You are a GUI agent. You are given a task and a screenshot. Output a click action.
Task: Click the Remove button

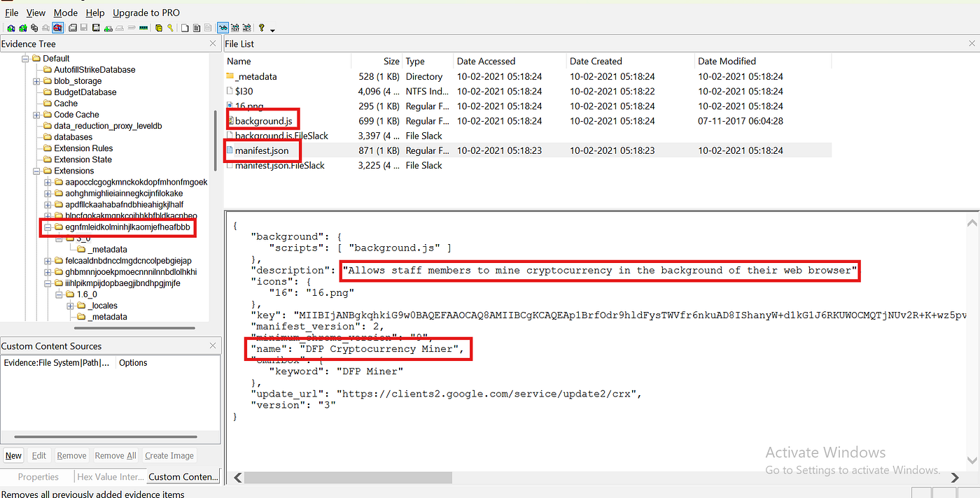[x=71, y=455]
